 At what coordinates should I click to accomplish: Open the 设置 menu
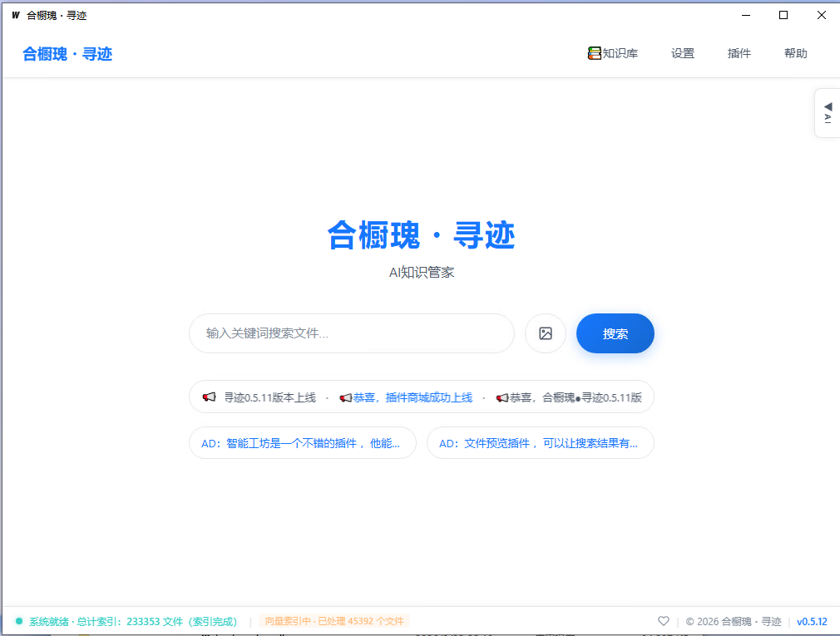tap(683, 53)
